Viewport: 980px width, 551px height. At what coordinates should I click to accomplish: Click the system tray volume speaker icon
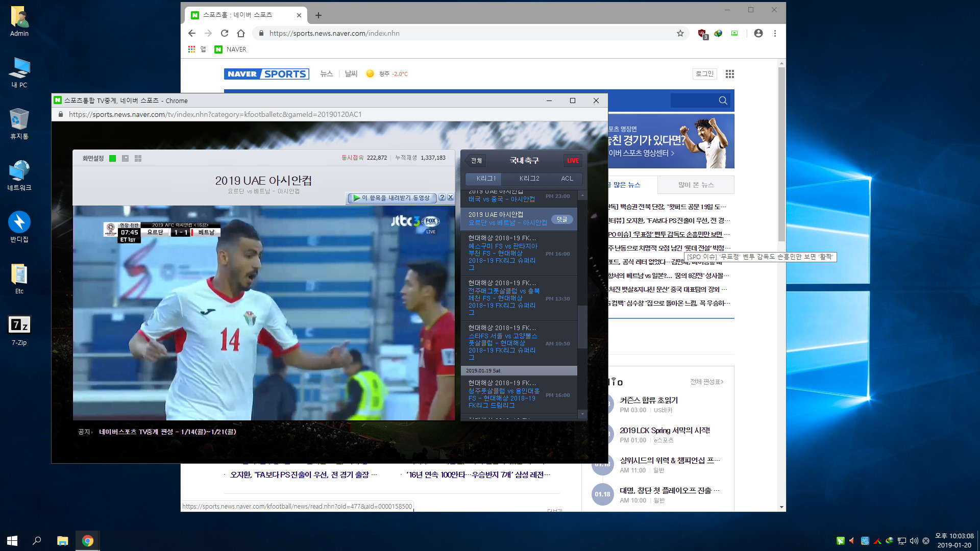click(x=914, y=541)
